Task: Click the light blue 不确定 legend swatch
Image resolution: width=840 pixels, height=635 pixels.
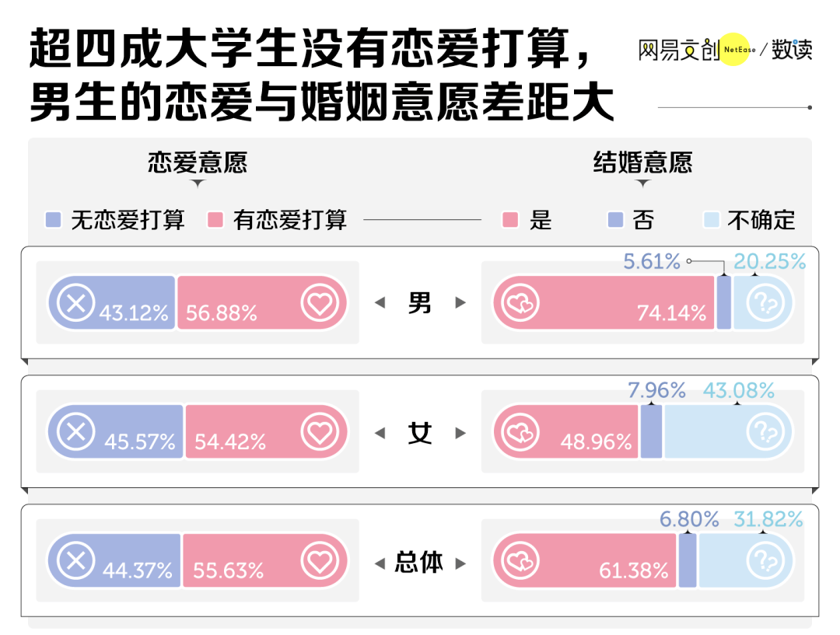Action: pos(711,219)
